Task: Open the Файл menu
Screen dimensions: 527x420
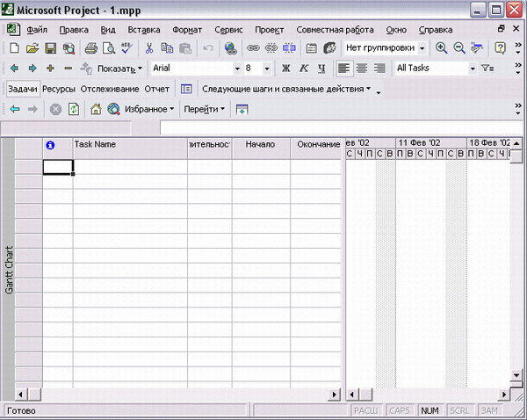Action: point(37,30)
